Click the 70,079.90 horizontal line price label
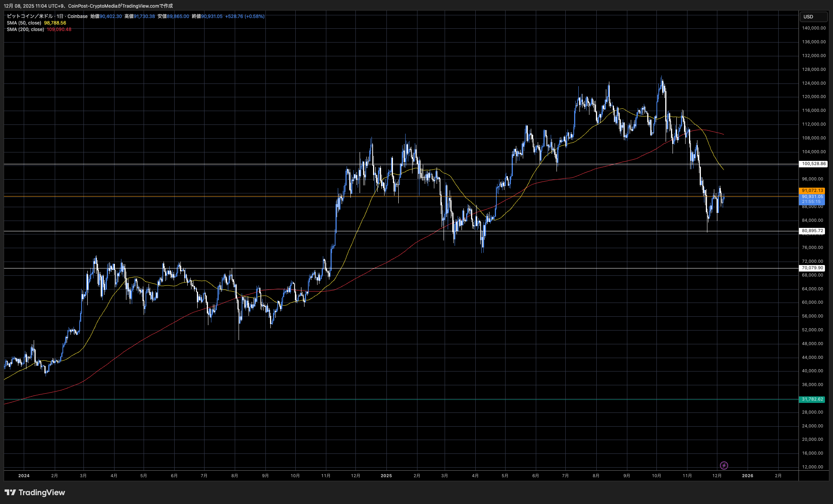Screen dimensions: 833x504 [x=812, y=268]
